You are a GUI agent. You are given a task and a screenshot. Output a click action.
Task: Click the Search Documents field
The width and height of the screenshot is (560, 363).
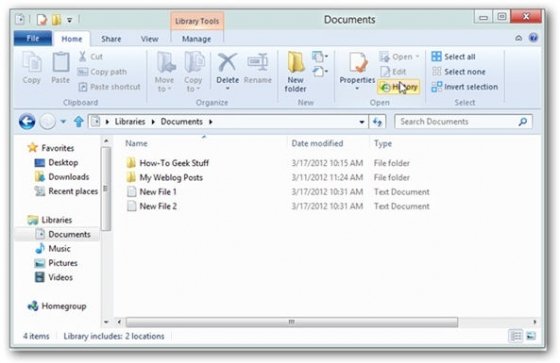coord(463,122)
